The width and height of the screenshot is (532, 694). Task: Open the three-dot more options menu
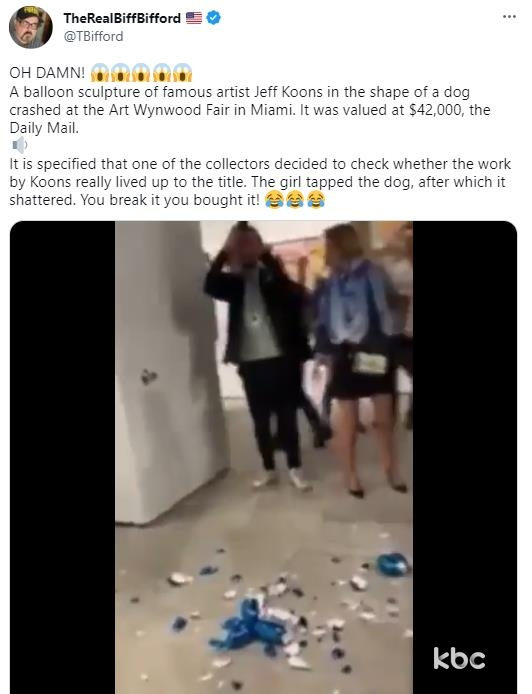coord(509,17)
